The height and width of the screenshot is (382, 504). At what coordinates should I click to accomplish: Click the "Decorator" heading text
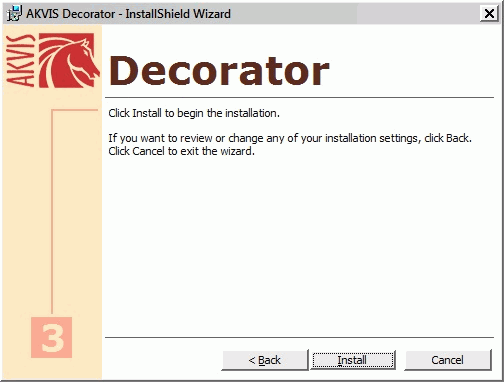click(x=219, y=71)
